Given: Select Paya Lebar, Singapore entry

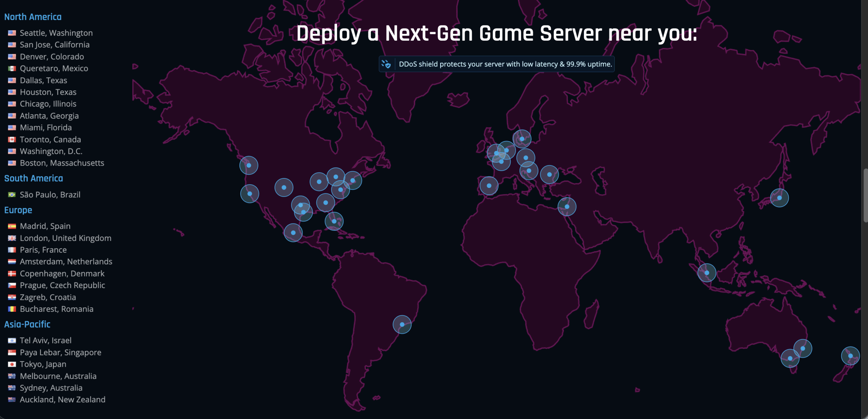Looking at the screenshot, I should (60, 353).
